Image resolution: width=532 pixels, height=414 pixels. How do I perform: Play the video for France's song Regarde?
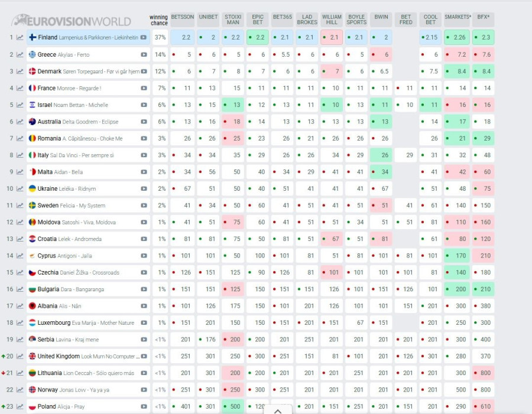click(x=144, y=88)
